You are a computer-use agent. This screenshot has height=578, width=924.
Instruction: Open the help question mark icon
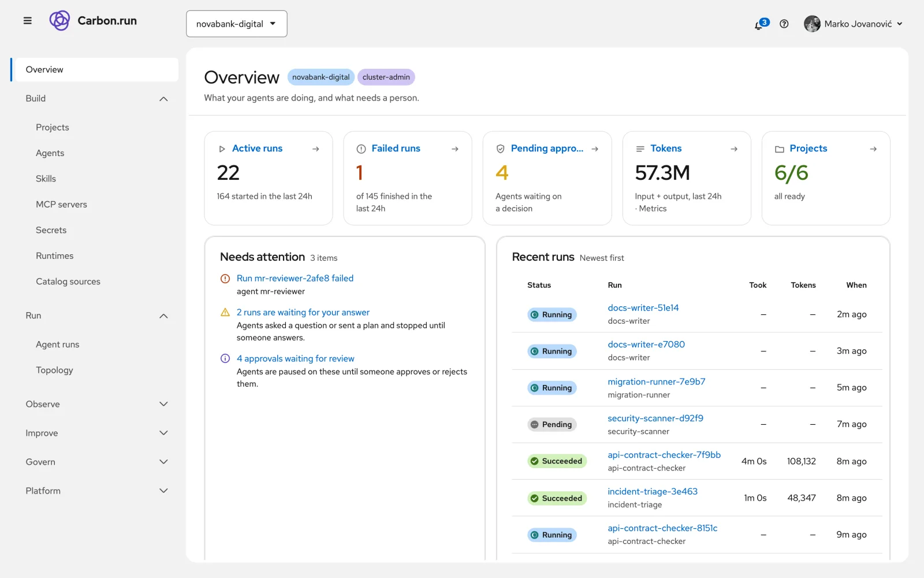click(784, 24)
